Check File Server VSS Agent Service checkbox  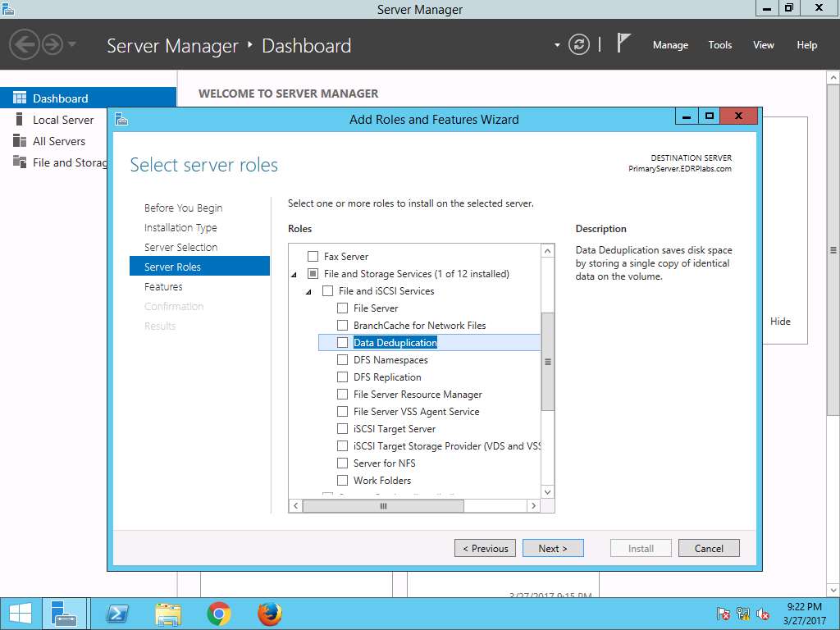point(342,412)
